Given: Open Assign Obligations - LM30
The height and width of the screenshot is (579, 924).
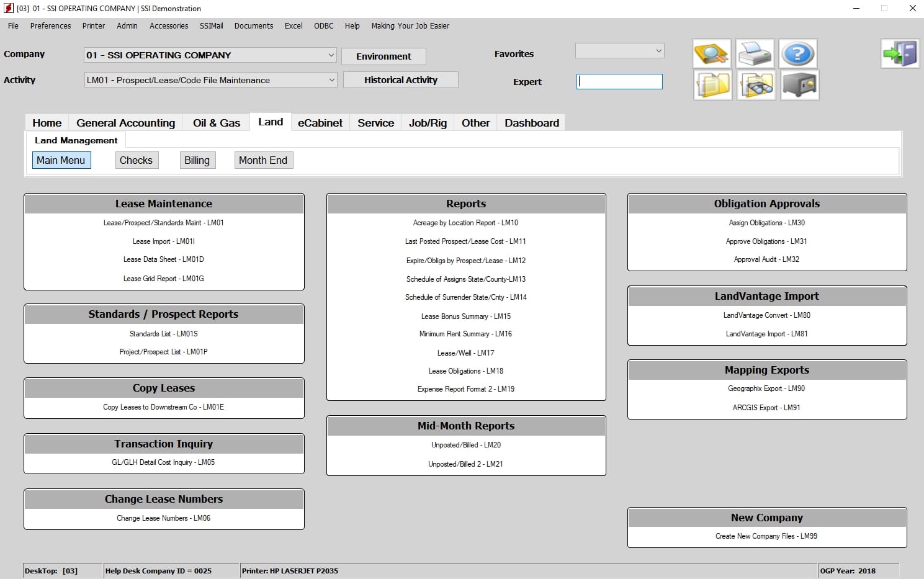Looking at the screenshot, I should [x=767, y=223].
